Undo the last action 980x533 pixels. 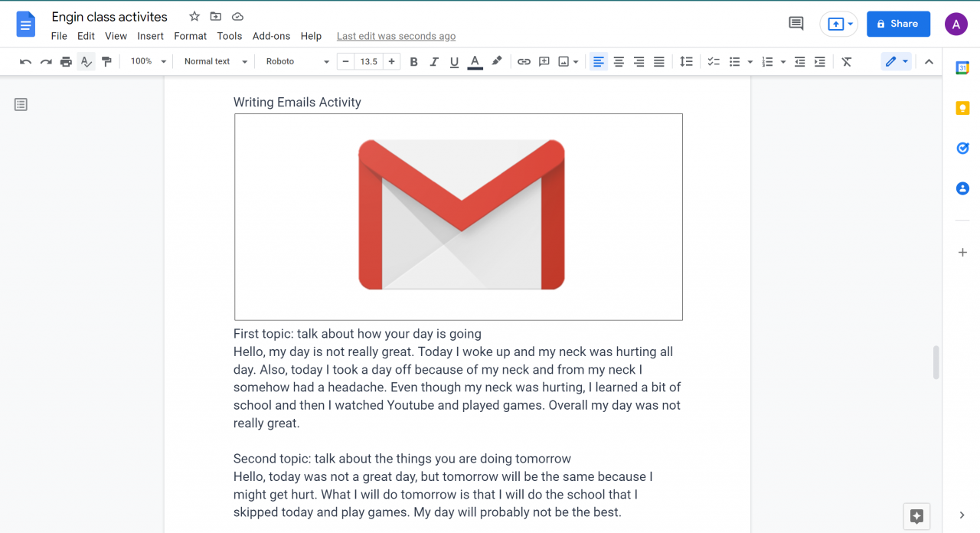25,61
